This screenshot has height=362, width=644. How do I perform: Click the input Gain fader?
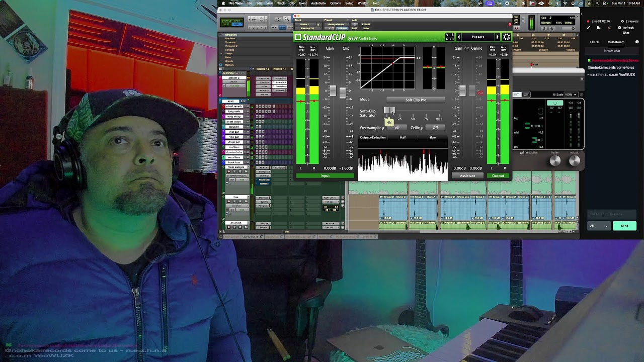(x=333, y=92)
